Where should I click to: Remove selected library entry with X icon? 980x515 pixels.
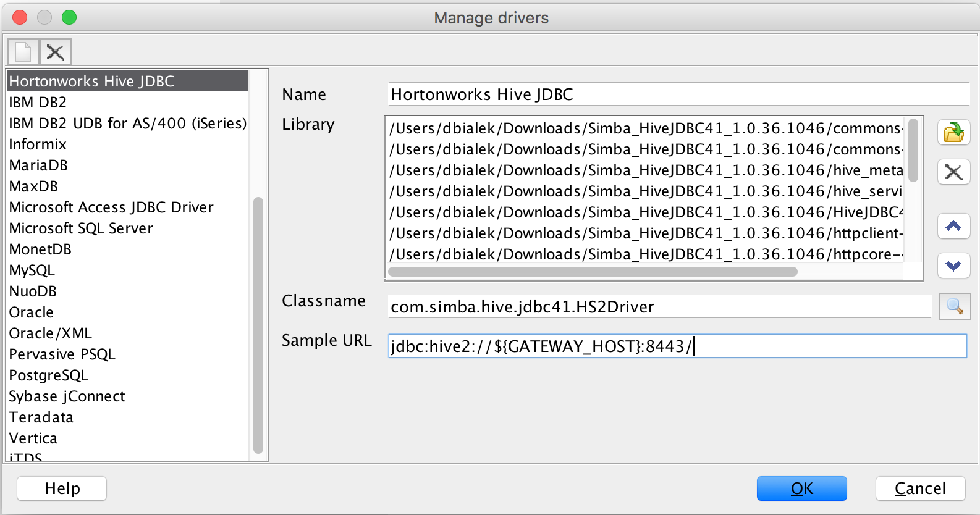pyautogui.click(x=954, y=172)
